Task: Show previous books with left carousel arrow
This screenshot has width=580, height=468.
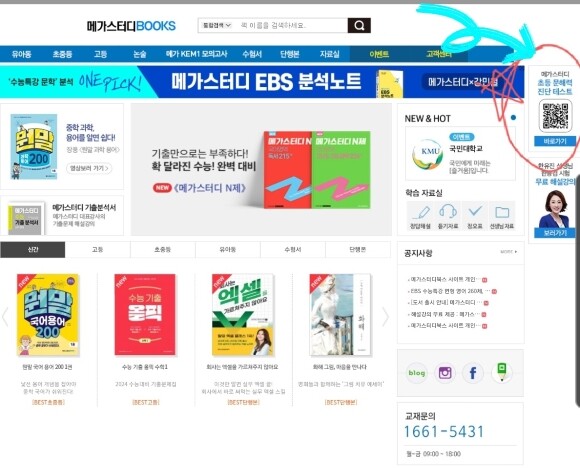Action: coord(5,317)
